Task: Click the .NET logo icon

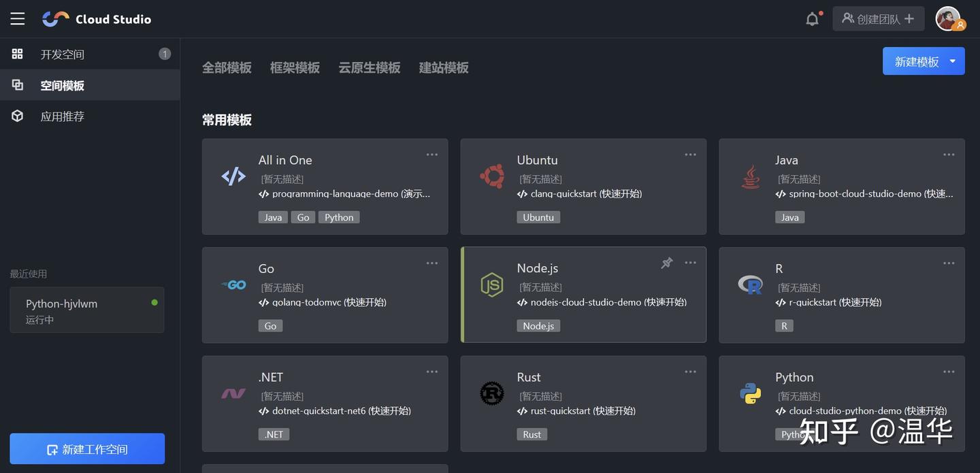Action: click(x=233, y=393)
